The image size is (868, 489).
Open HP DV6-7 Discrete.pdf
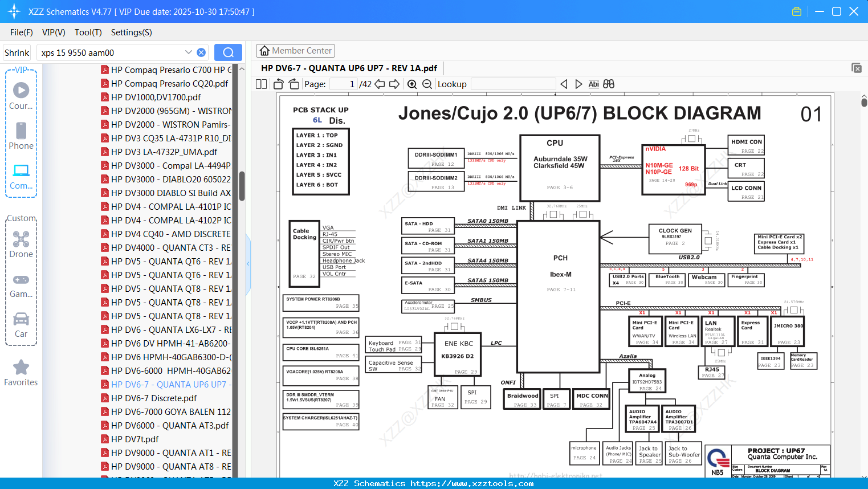pyautogui.click(x=149, y=398)
